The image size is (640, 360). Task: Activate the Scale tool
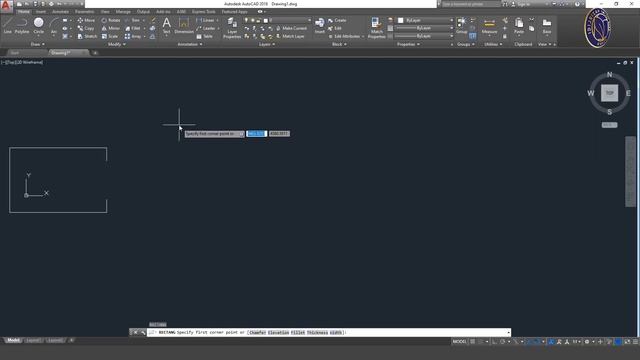(x=110, y=36)
